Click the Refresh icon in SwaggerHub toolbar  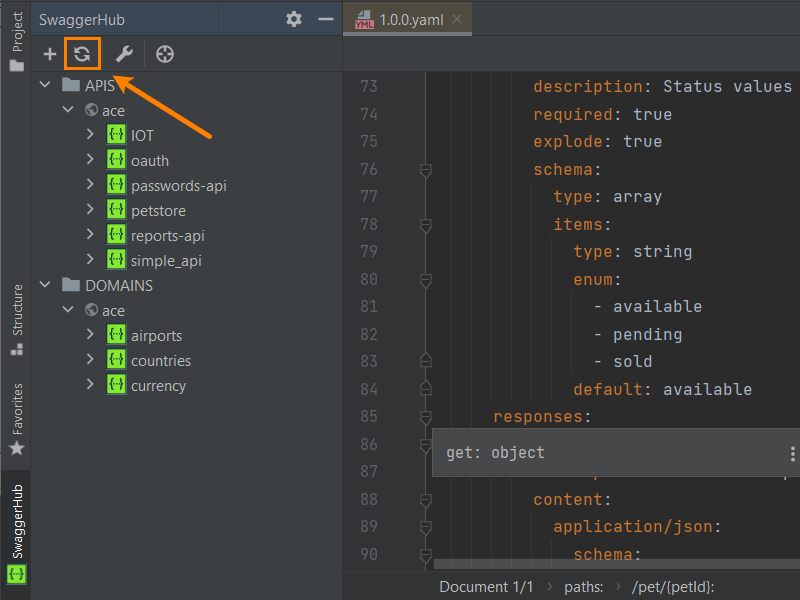(82, 54)
